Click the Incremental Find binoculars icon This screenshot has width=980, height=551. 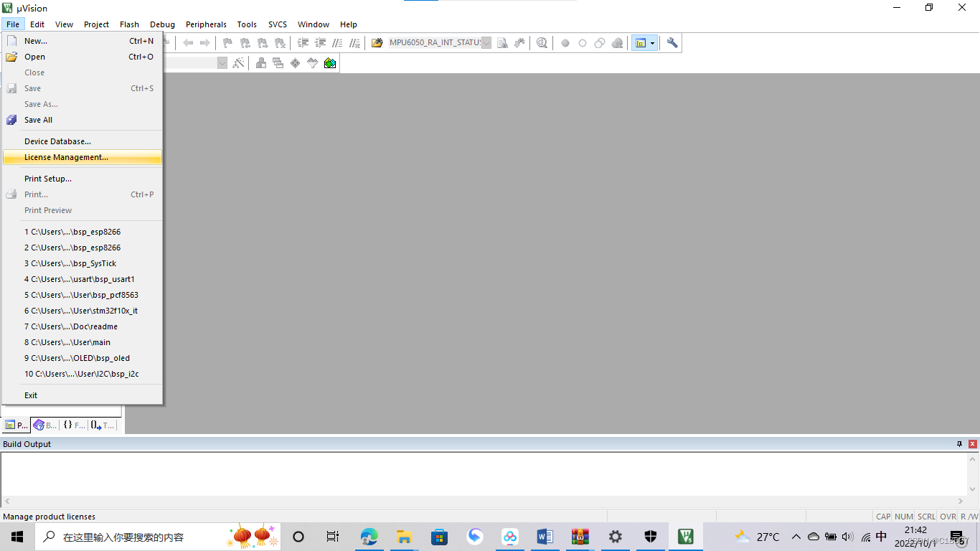pos(519,43)
